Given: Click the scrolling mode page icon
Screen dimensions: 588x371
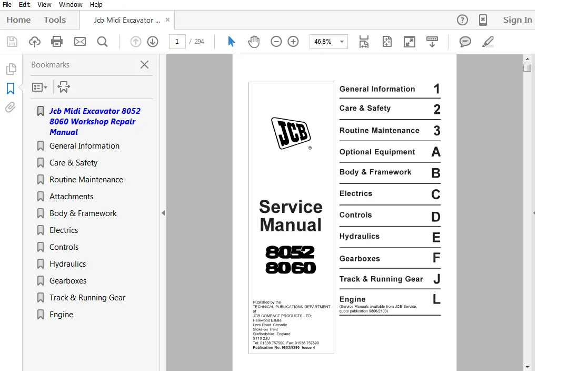Looking at the screenshot, I should pos(364,41).
